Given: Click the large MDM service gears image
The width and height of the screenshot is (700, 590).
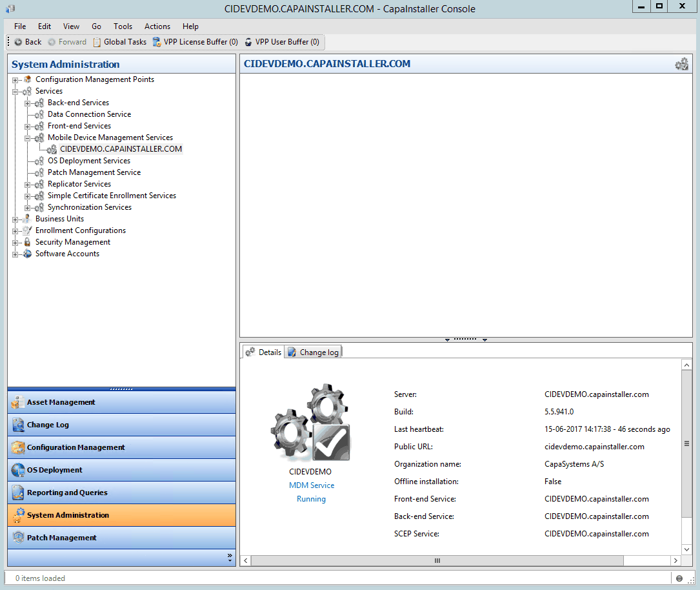Looking at the screenshot, I should [311, 422].
